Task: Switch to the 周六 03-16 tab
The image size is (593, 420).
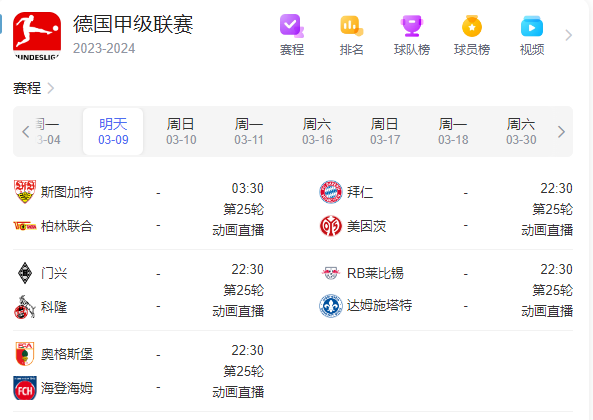Action: pos(317,132)
